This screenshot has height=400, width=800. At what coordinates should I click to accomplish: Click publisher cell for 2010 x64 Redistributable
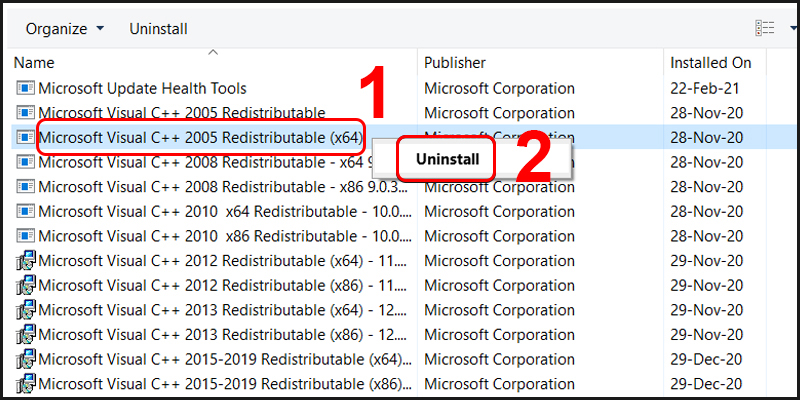(499, 212)
